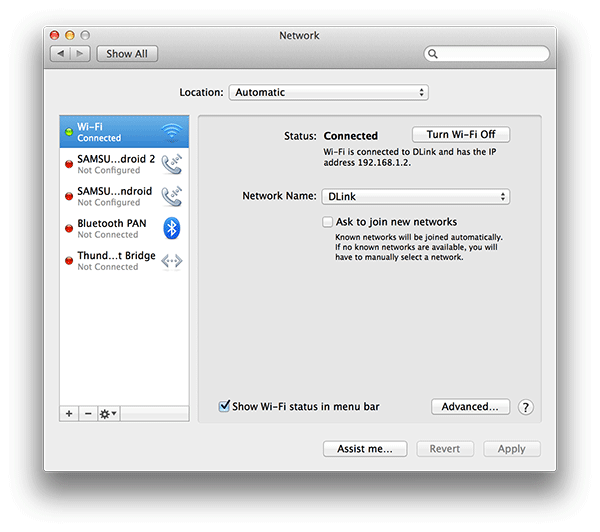Open Advanced... settings
Screen dimensions: 600x532
pyautogui.click(x=470, y=406)
